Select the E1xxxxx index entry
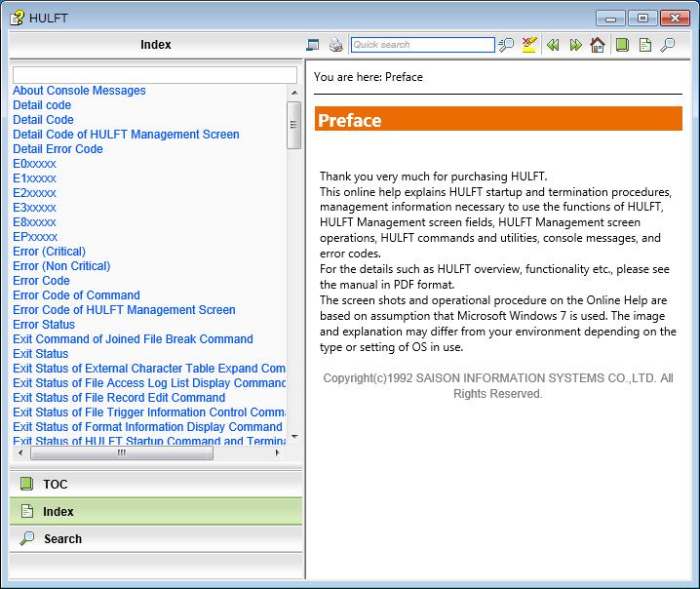The image size is (700, 589). point(34,178)
